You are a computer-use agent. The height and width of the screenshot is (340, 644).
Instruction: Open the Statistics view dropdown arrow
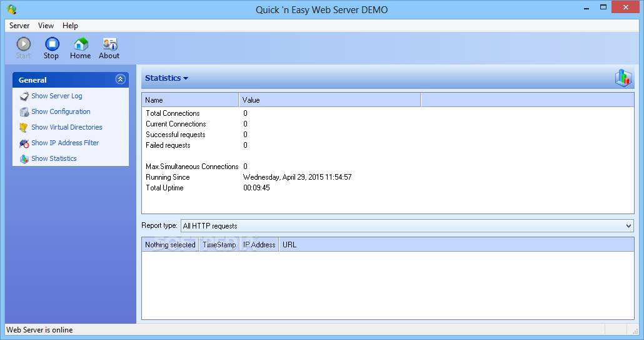click(x=186, y=78)
